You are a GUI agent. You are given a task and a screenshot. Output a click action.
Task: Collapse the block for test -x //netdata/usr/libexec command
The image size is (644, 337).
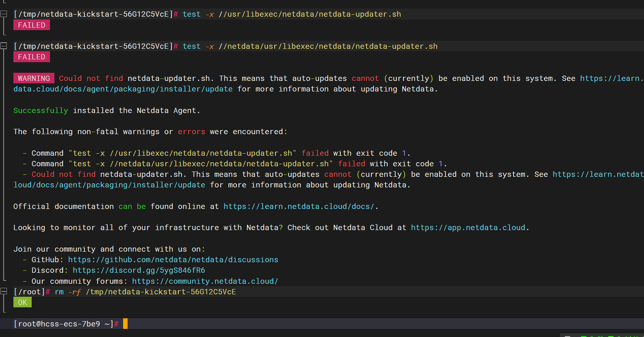[4, 46]
